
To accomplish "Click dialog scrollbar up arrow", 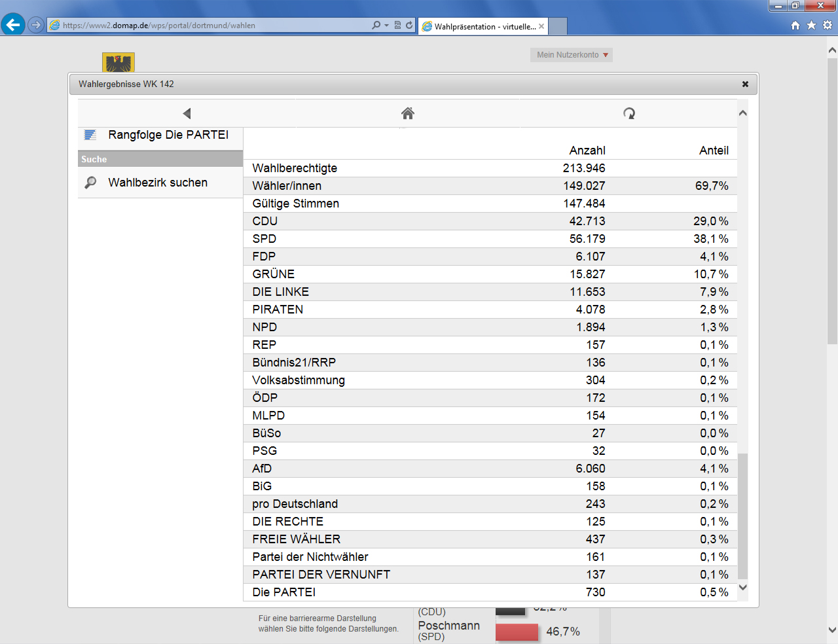I will coord(743,113).
